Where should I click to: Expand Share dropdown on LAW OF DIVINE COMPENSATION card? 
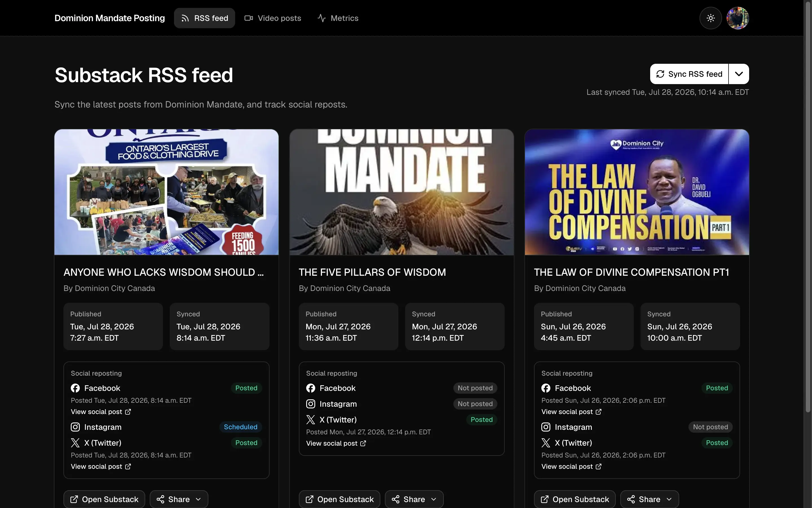tap(650, 499)
